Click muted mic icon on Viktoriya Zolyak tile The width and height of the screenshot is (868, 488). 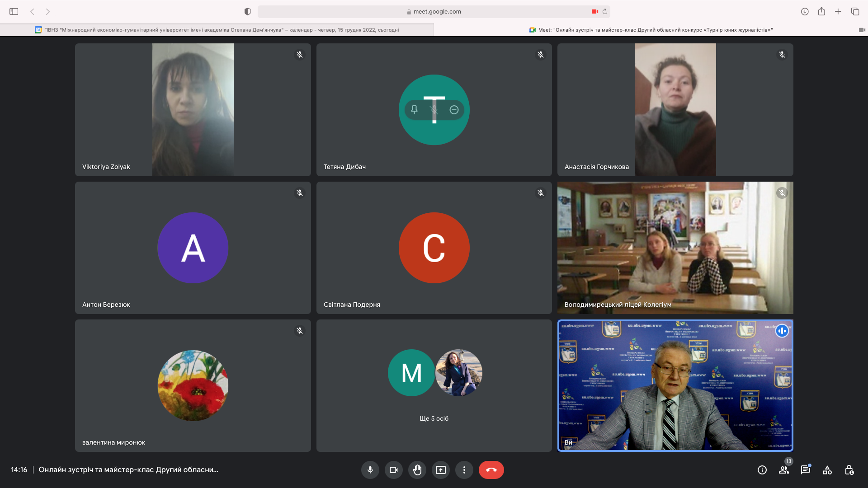click(x=300, y=55)
